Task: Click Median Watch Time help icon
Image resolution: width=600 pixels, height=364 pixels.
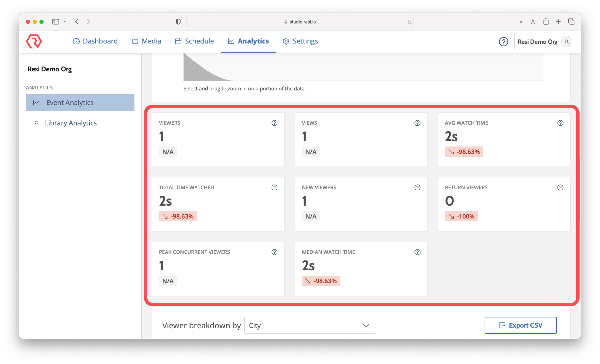Action: coord(417,252)
